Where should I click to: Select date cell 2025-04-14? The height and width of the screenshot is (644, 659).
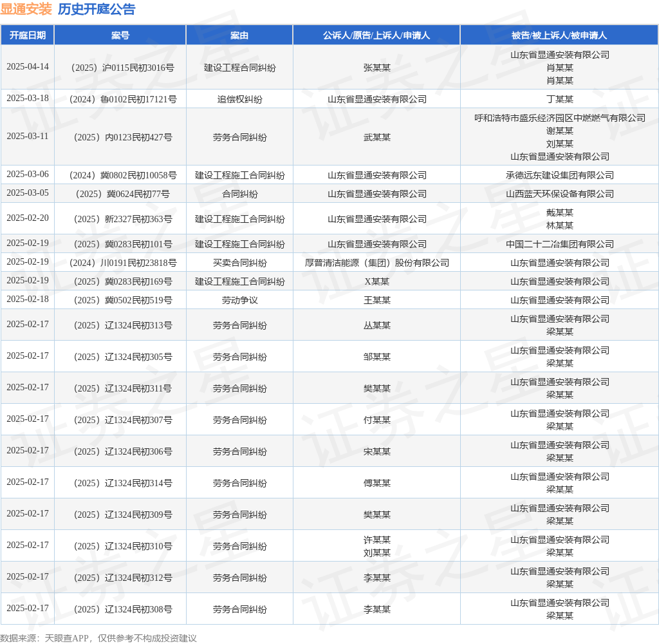coord(28,67)
